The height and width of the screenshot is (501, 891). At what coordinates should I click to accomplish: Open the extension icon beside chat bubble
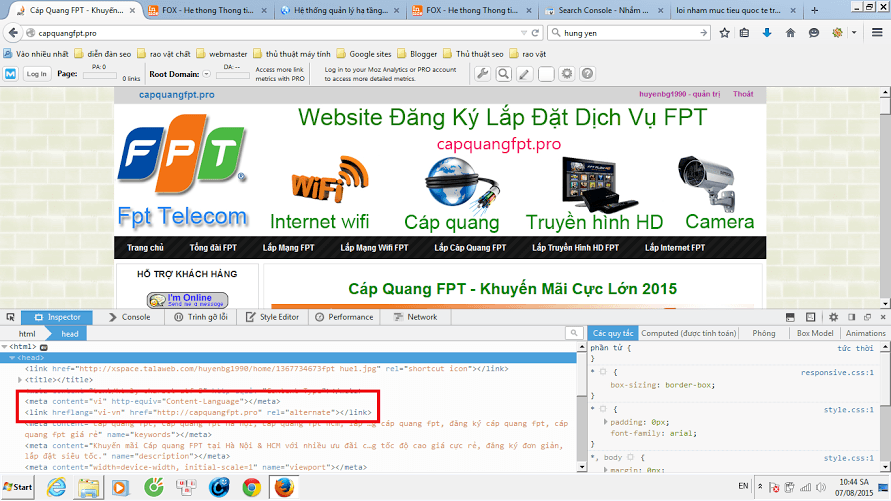(x=837, y=33)
